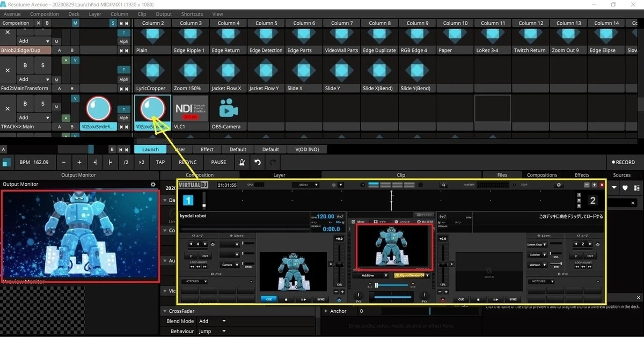Click VirtualDJ video crossfader slider

(391, 285)
